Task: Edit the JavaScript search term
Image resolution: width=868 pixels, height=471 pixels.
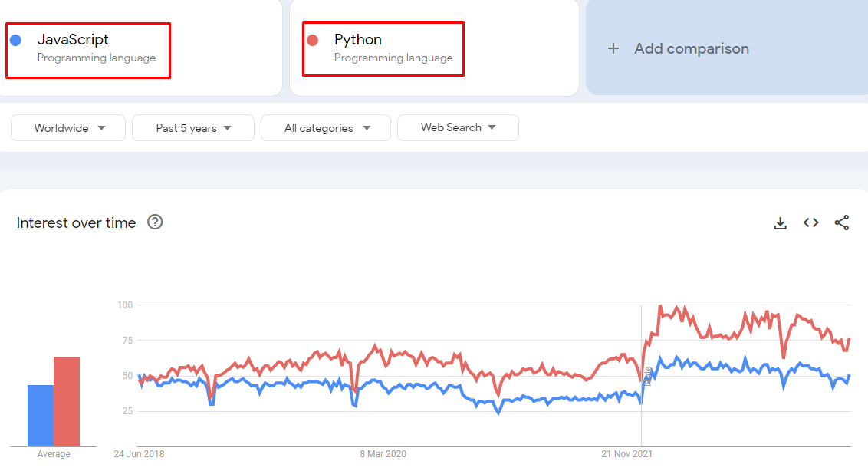Action: pos(73,40)
